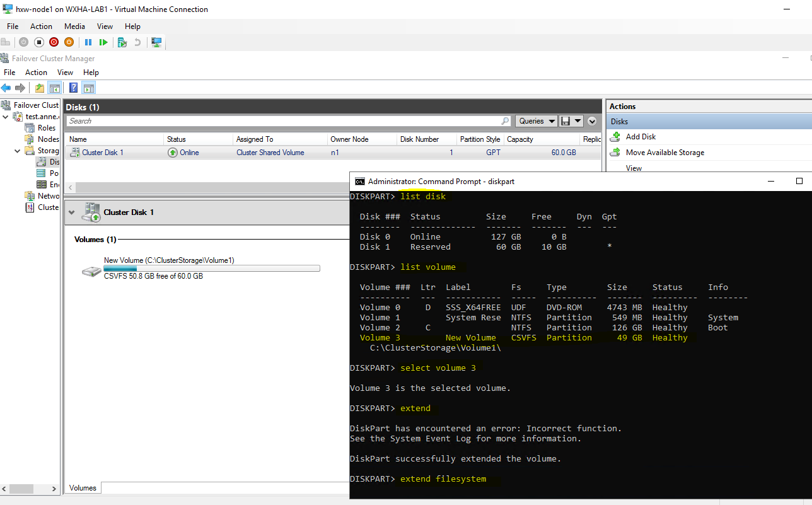Click the Enhanced Session monitor icon

(157, 42)
